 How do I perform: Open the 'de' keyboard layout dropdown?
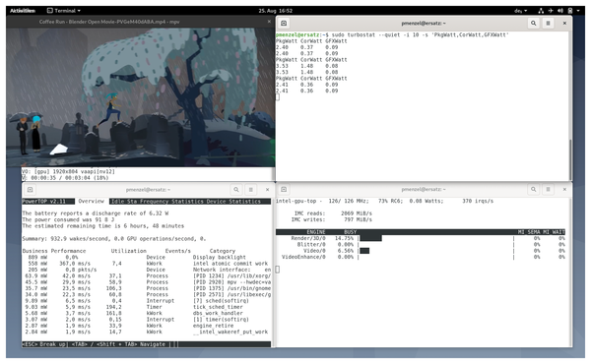click(x=520, y=11)
